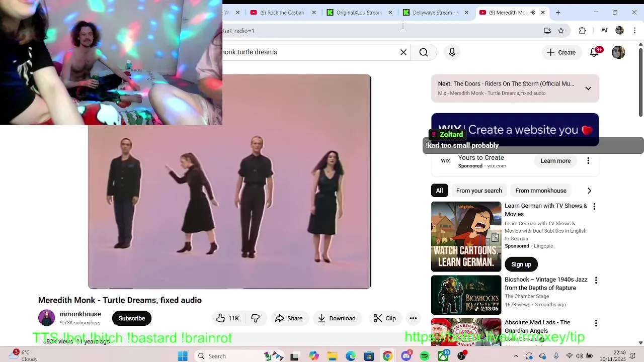644x362 pixels.
Task: Start voice search with microphone
Action: pyautogui.click(x=452, y=52)
